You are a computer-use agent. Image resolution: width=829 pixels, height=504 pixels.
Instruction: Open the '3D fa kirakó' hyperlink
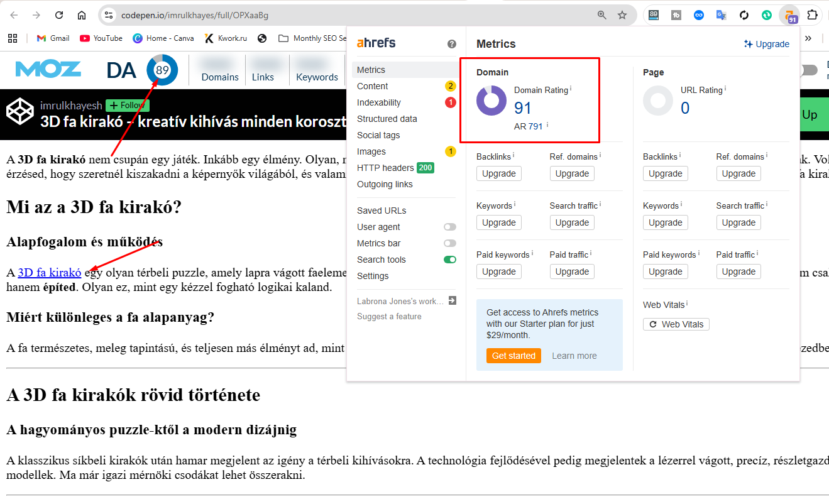point(50,273)
